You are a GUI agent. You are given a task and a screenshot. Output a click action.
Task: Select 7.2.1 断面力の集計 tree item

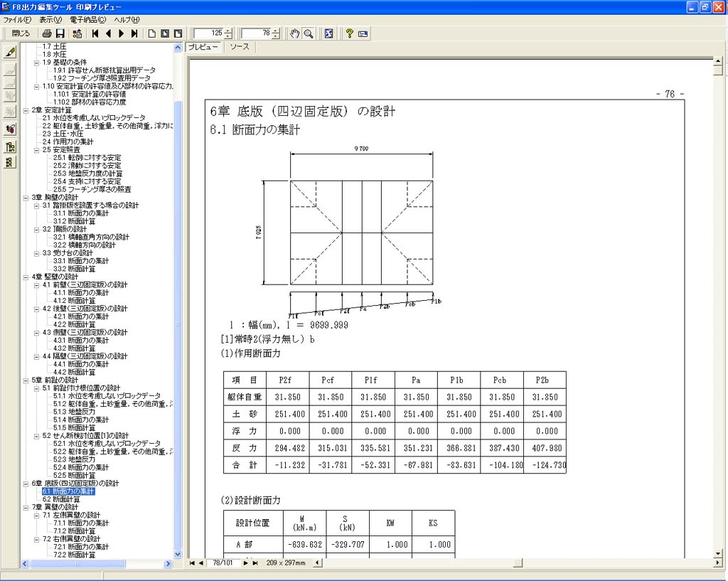click(x=81, y=547)
